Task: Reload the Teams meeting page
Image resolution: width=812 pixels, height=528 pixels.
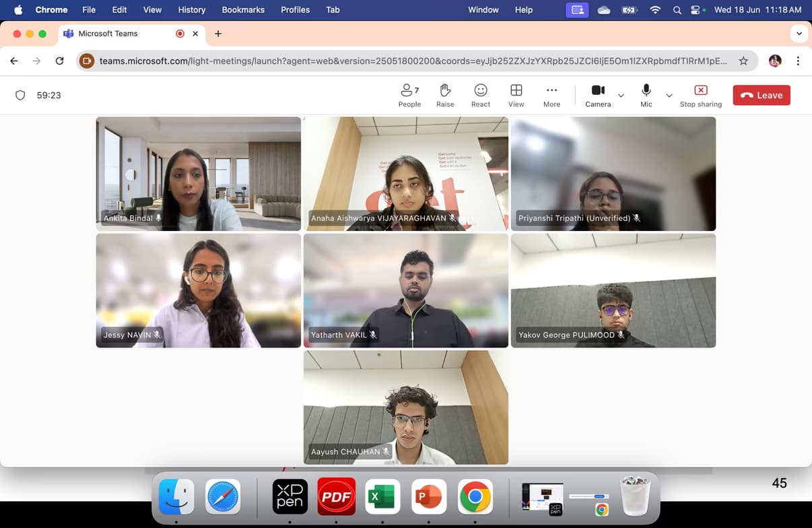Action: pos(59,61)
